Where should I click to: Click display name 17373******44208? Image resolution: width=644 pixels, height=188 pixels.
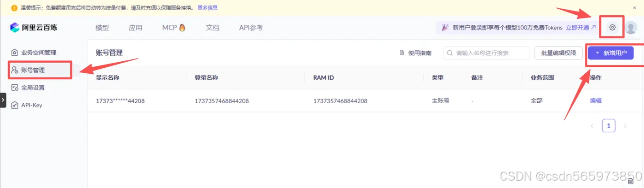pos(120,100)
